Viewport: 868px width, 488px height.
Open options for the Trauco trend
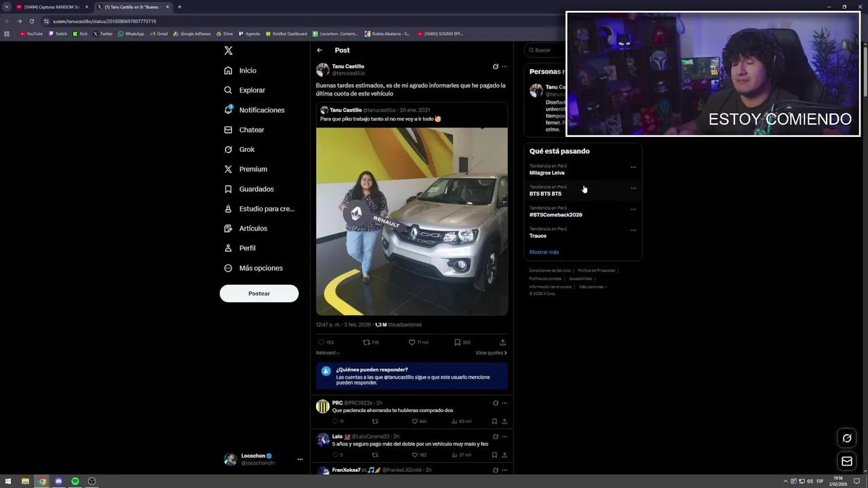[x=633, y=230]
